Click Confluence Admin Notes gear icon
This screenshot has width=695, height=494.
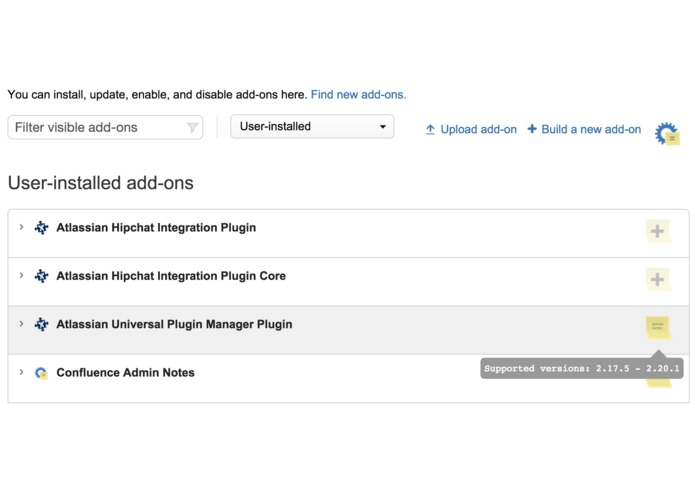(x=41, y=373)
